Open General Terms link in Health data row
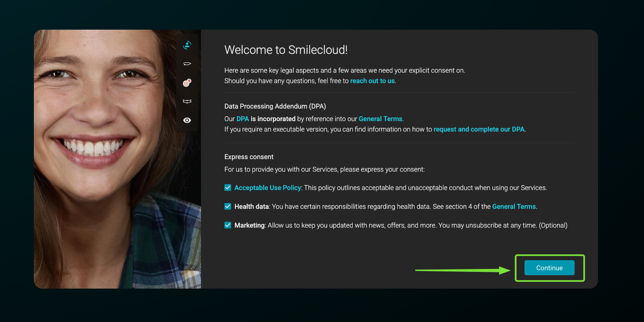The width and height of the screenshot is (644, 322). [514, 207]
